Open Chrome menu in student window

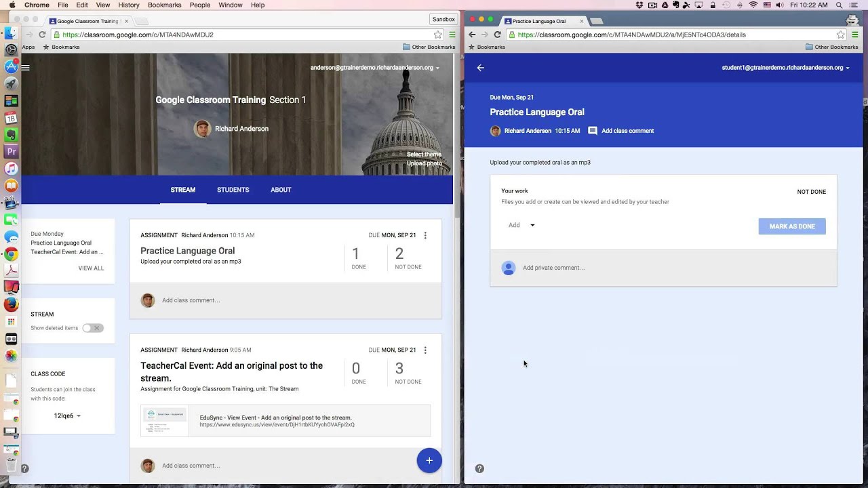point(854,35)
